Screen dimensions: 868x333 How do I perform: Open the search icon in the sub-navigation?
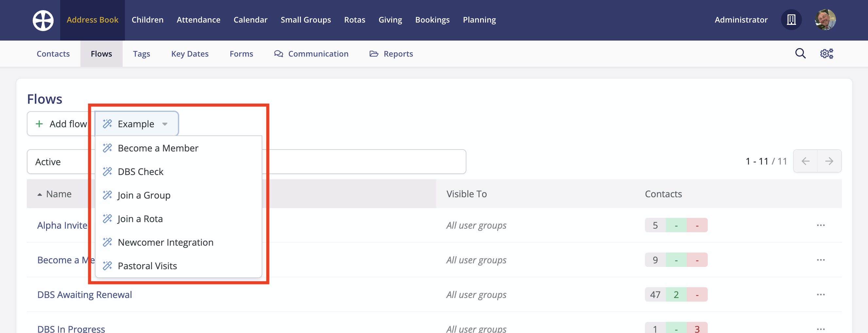click(800, 53)
